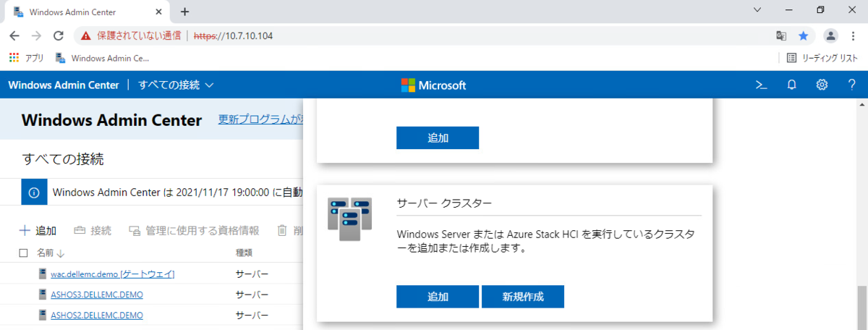Click 管理に使用する資格情報 toolbar item
The image size is (868, 330).
194,231
